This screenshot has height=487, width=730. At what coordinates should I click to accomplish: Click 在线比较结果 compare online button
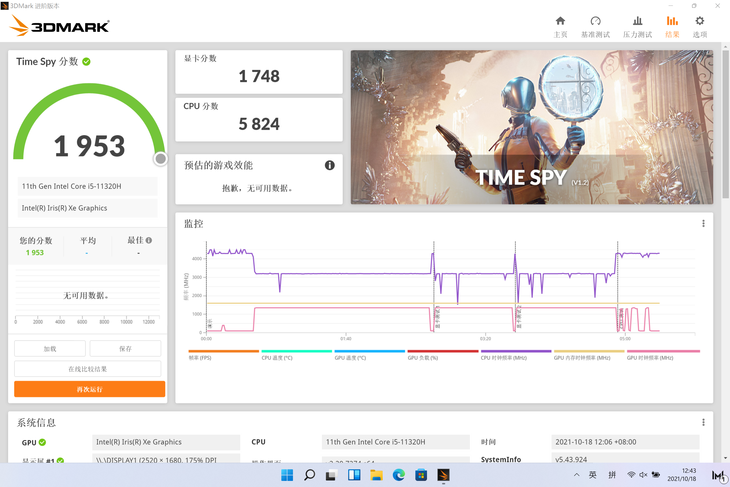(x=88, y=369)
